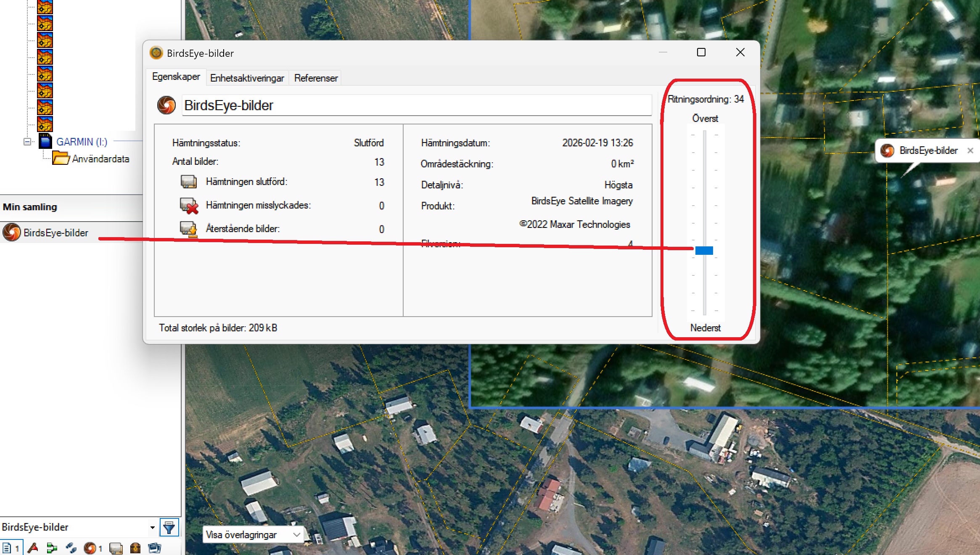
Task: Click the filter funnel icon
Action: (x=169, y=528)
